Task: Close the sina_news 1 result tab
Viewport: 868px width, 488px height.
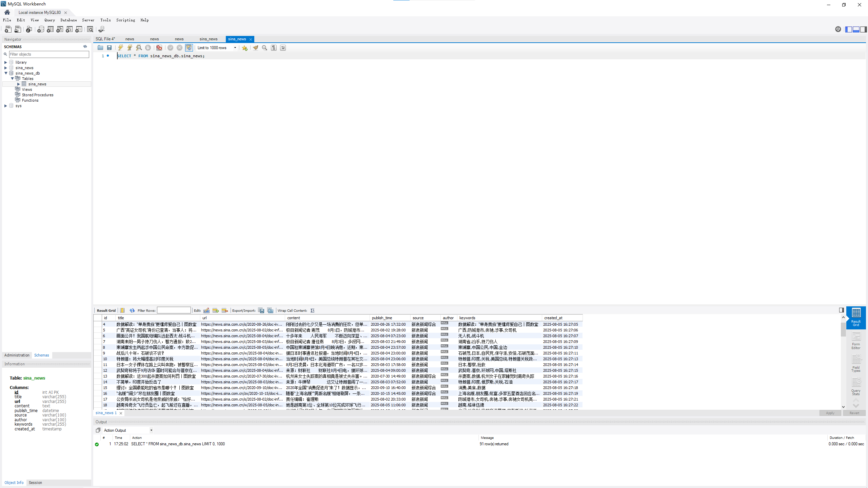Action: pos(121,413)
